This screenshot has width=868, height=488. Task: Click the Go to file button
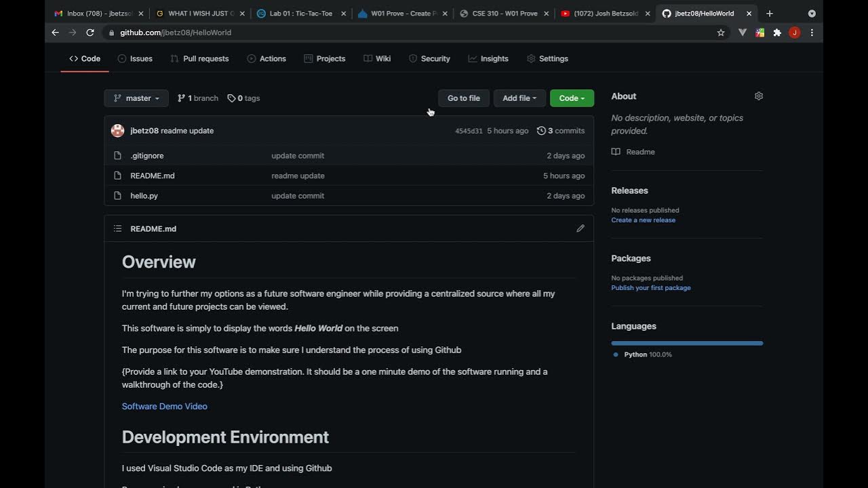point(463,98)
